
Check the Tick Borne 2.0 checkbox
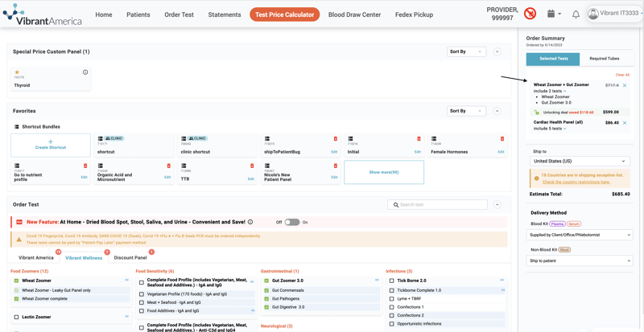tap(392, 281)
